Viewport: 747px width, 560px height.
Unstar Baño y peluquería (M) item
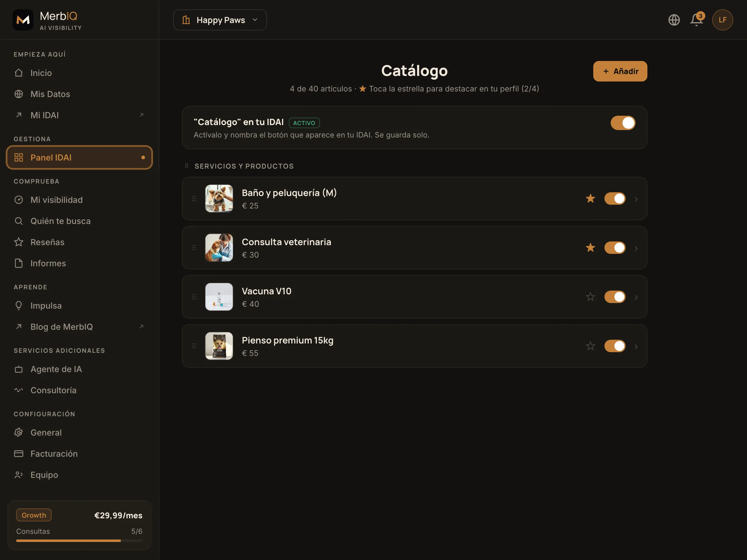pyautogui.click(x=590, y=198)
